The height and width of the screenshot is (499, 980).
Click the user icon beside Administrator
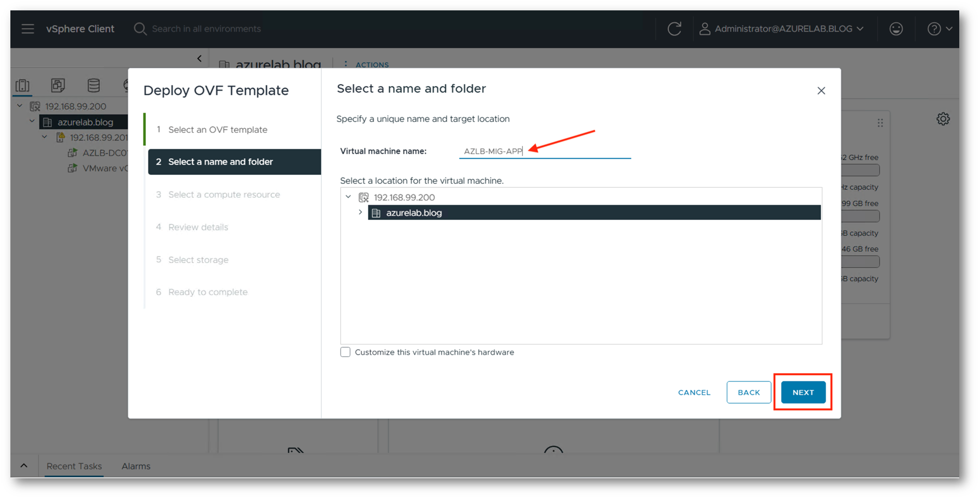(x=705, y=29)
